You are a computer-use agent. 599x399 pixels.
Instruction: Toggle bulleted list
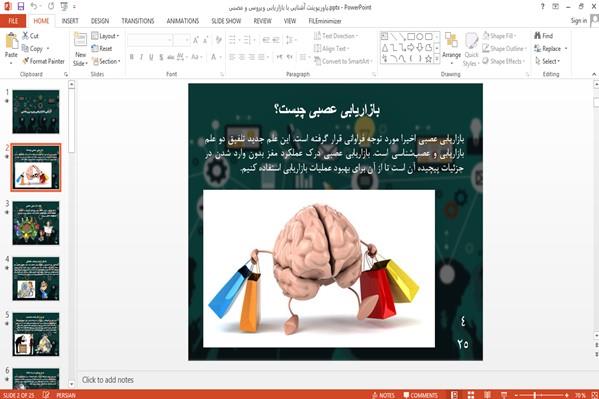(232, 40)
